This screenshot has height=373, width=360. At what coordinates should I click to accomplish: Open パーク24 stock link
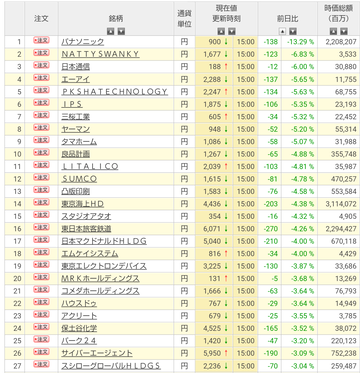click(x=79, y=341)
